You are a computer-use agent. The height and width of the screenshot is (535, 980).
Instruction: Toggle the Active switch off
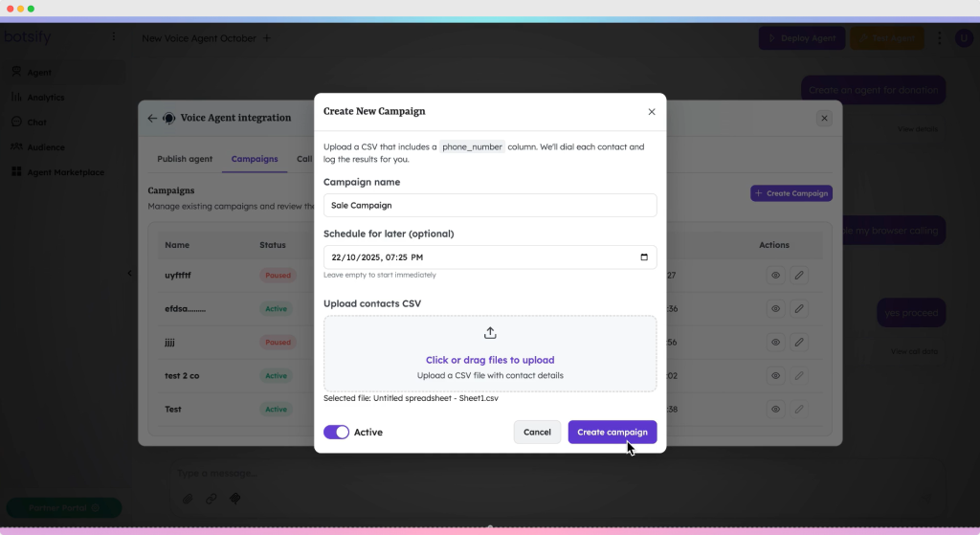336,432
